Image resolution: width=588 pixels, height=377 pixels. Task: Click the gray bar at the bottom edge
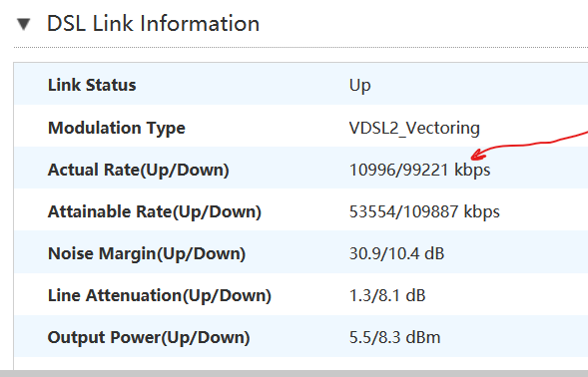[x=294, y=374]
